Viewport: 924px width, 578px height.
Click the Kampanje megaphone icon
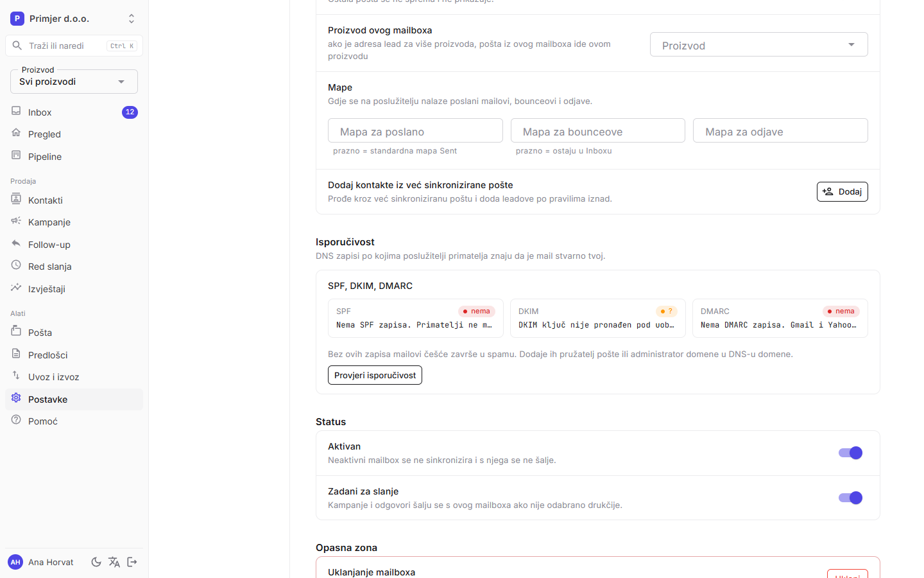[x=16, y=221]
